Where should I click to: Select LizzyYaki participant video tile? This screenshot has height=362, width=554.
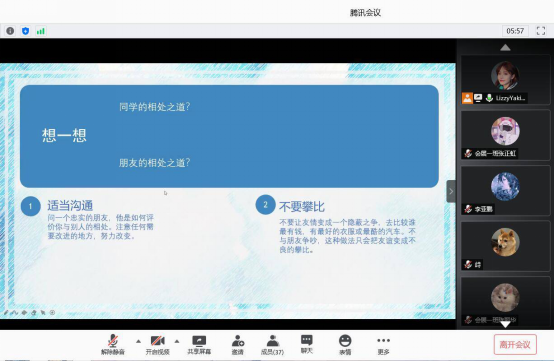coord(505,80)
